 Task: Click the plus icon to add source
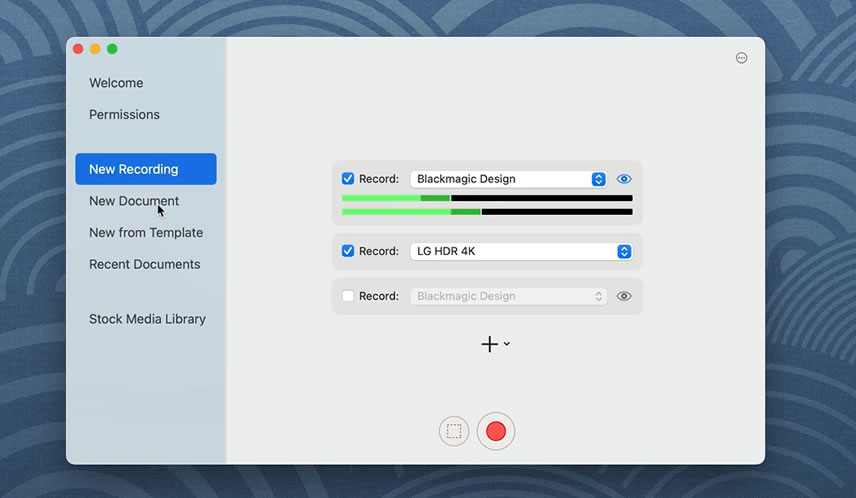point(489,344)
